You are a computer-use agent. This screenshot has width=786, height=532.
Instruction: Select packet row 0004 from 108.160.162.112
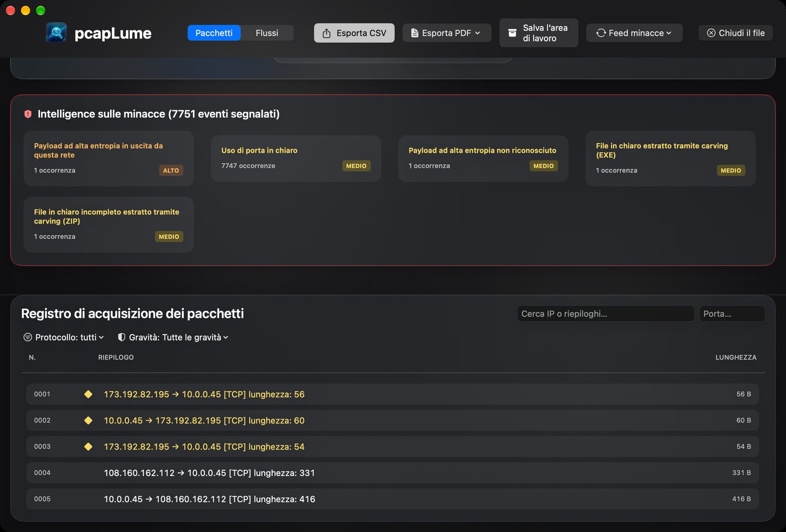coord(393,473)
